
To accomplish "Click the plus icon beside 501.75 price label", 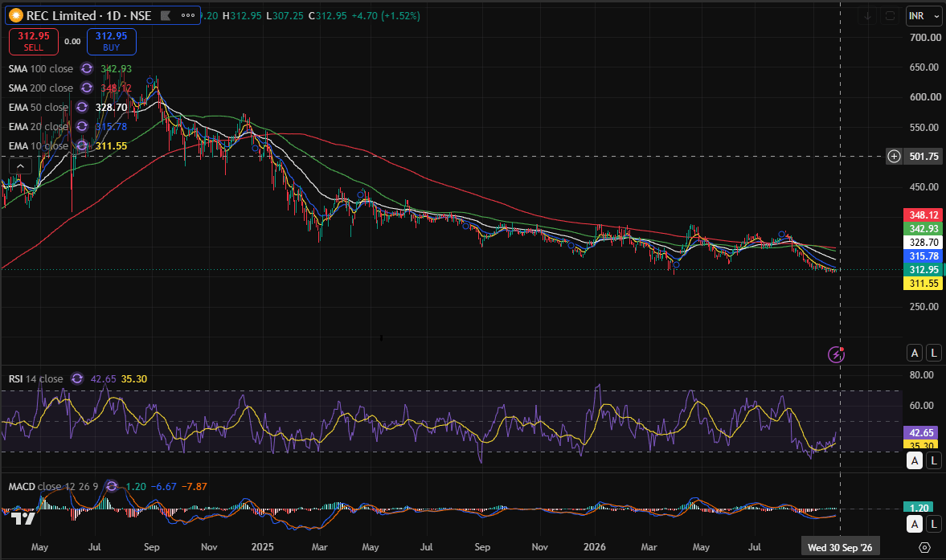I will (x=894, y=157).
